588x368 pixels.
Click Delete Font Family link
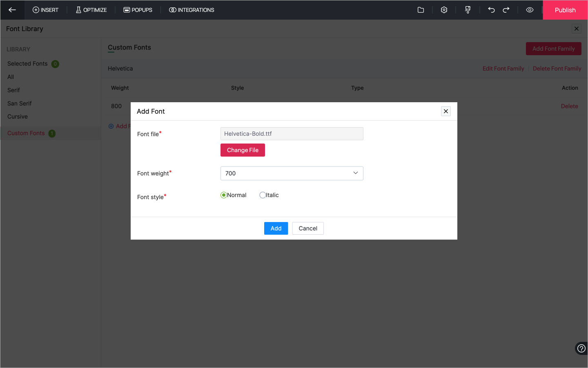(557, 68)
